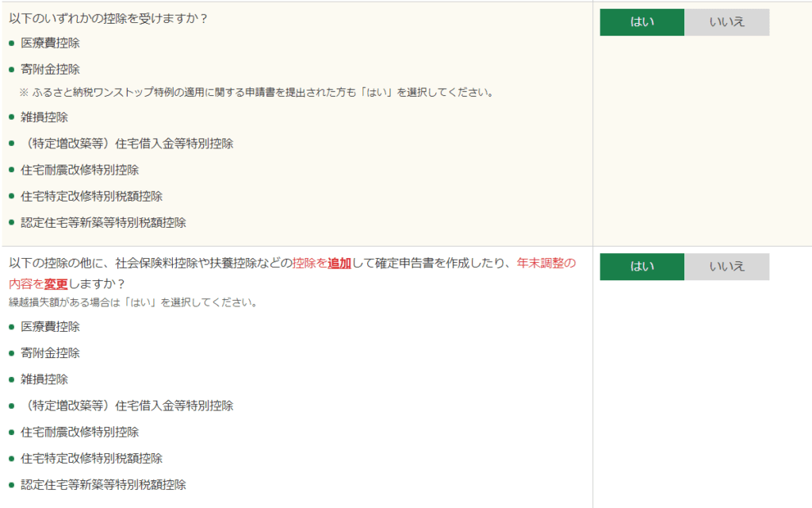Click 寄附金控除 above the ふるさと納税 note
Viewport: 812px width, 508px height.
[x=50, y=70]
